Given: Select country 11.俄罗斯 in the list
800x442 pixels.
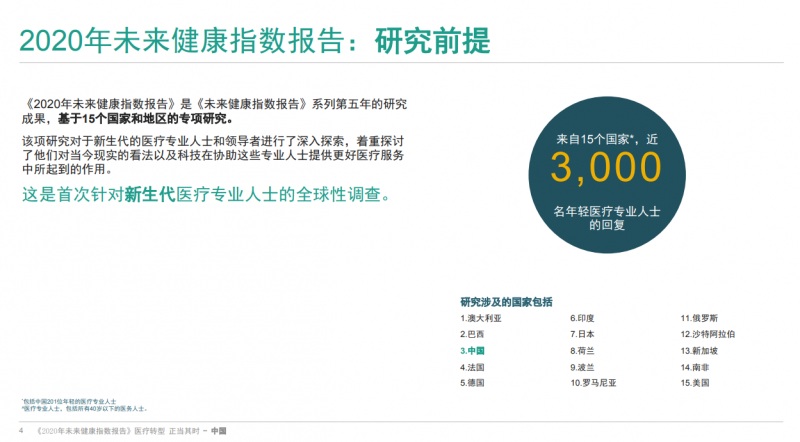Looking at the screenshot, I should point(699,318).
